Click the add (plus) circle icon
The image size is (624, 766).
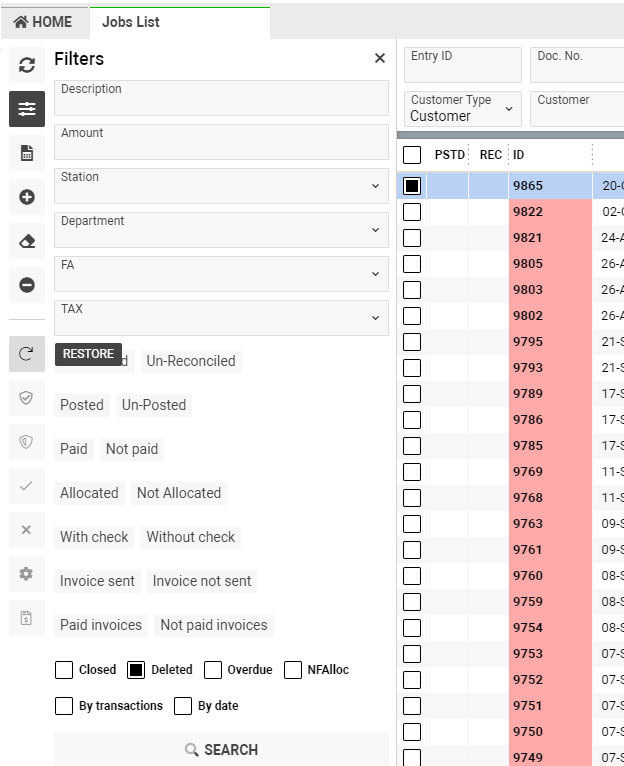click(x=27, y=197)
